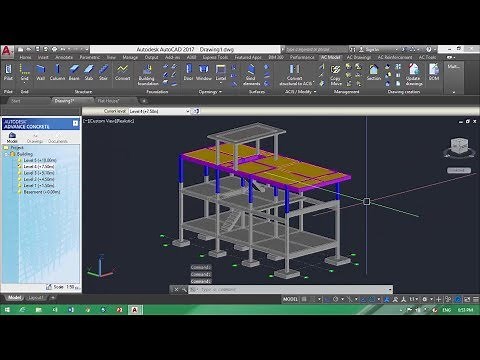Select the Project root tree item
Screen dimensions: 480x360
click(x=17, y=147)
